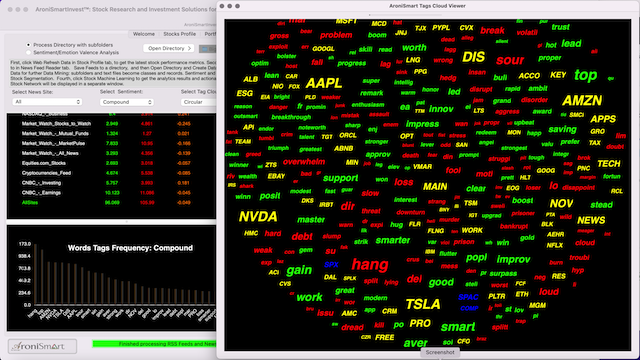This screenshot has width=640, height=360.
Task: Click the yellow EBAY tag
Action: [276, 176]
